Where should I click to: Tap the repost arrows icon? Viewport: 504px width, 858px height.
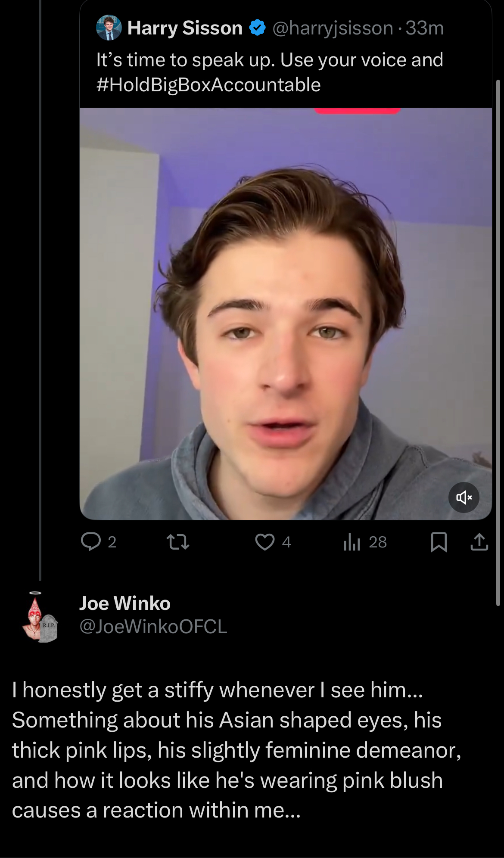click(178, 542)
